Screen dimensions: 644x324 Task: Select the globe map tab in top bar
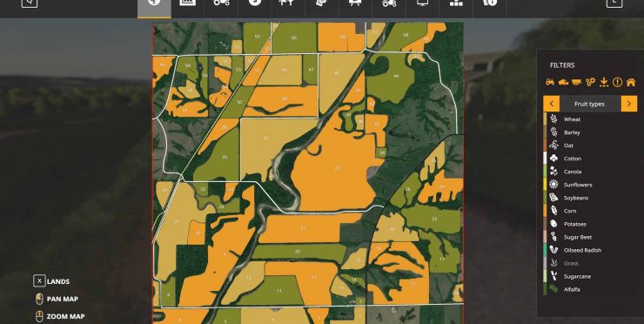pyautogui.click(x=154, y=3)
